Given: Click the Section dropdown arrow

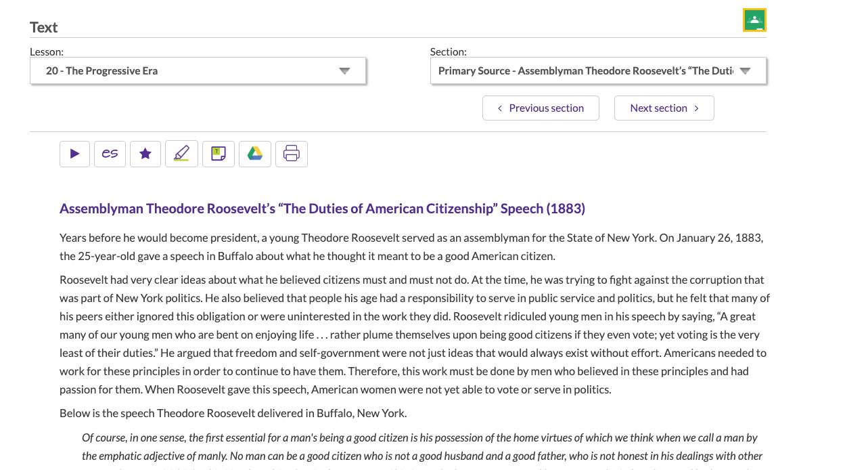Looking at the screenshot, I should (745, 70).
